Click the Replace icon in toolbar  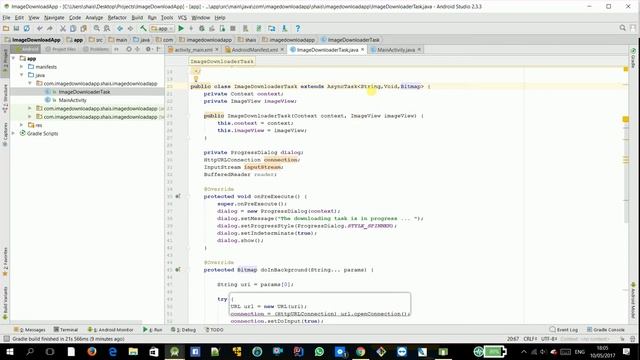107,29
